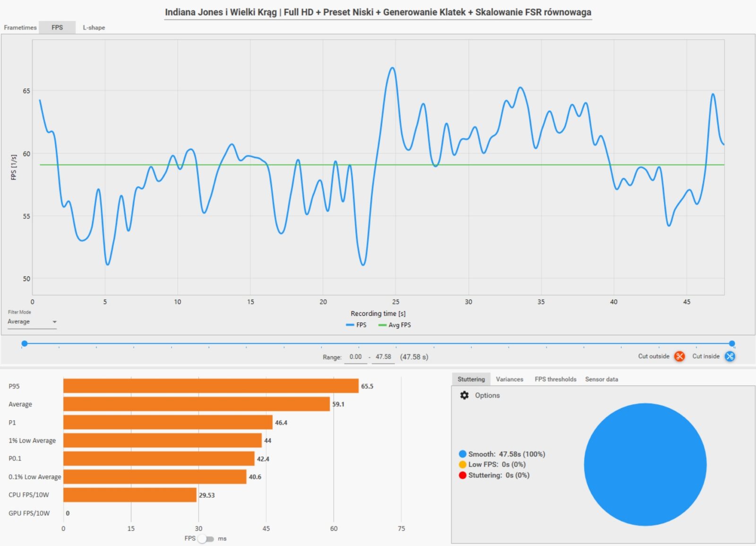Click the Cut outside scissors icon

(x=679, y=356)
